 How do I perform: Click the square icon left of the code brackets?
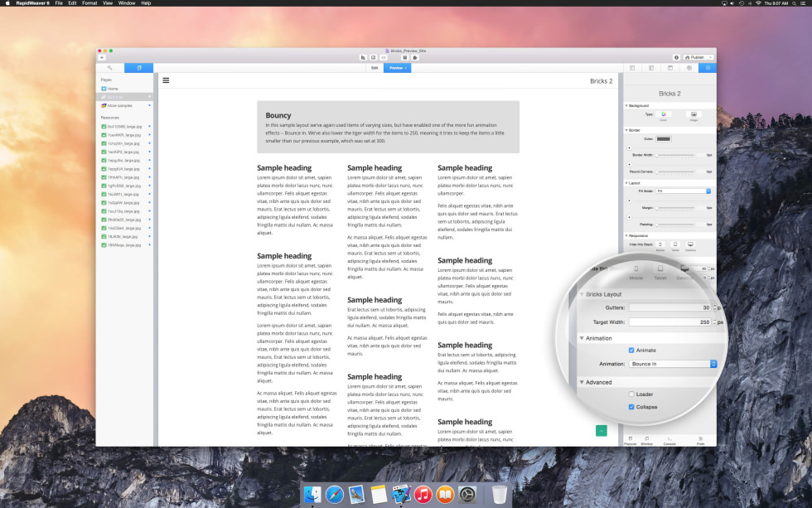point(374,57)
